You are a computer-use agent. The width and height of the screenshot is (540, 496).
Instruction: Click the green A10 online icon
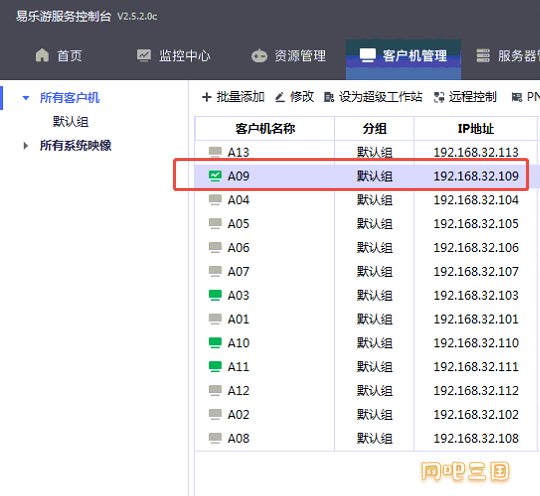coord(215,343)
